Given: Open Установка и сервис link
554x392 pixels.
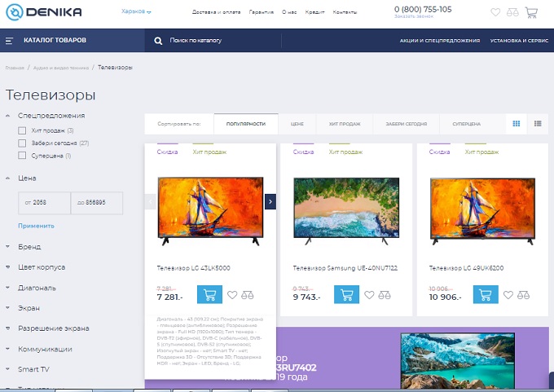Looking at the screenshot, I should click(x=519, y=41).
